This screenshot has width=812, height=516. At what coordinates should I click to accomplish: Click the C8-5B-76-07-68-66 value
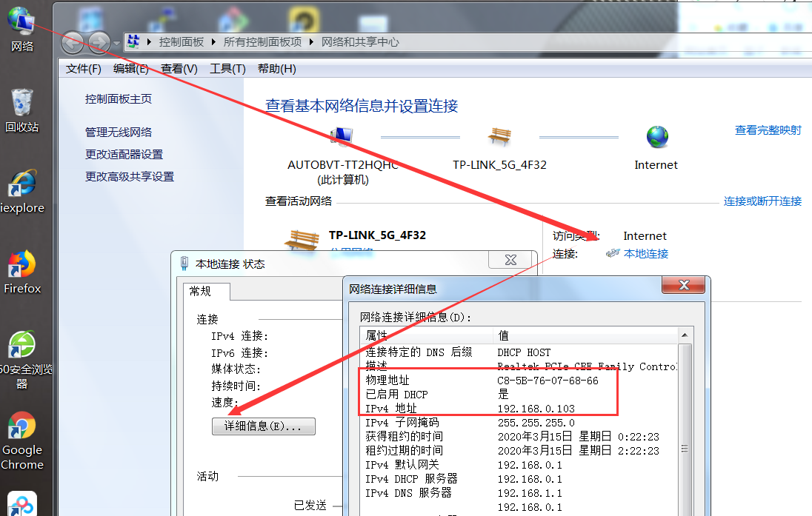point(548,381)
